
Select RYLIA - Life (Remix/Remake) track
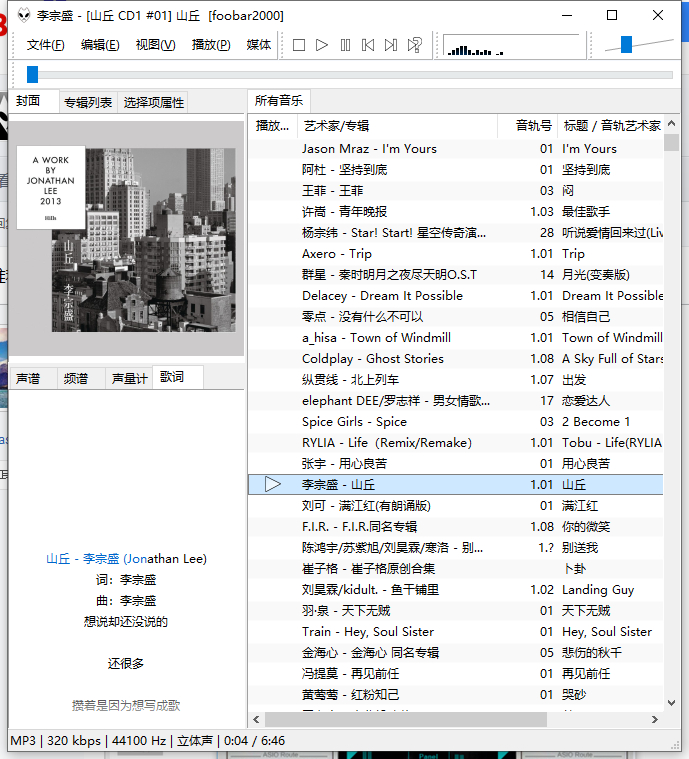pos(456,442)
